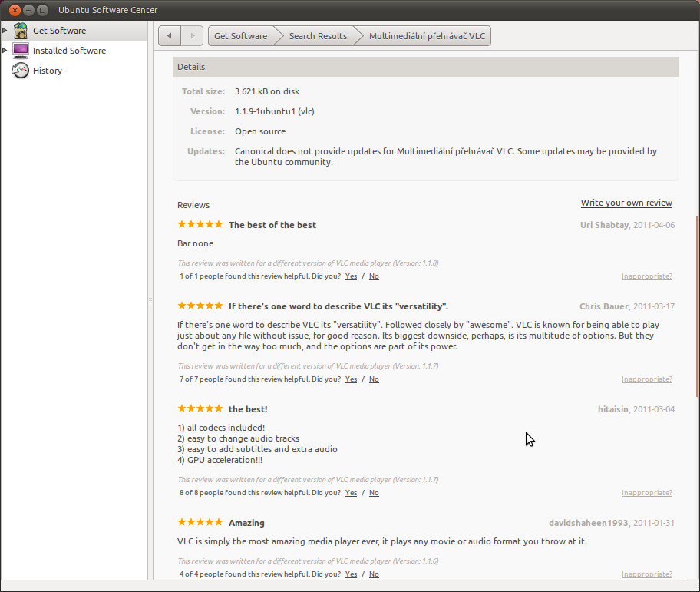Click the 'The best of the best' review title
The height and width of the screenshot is (592, 700).
[272, 225]
